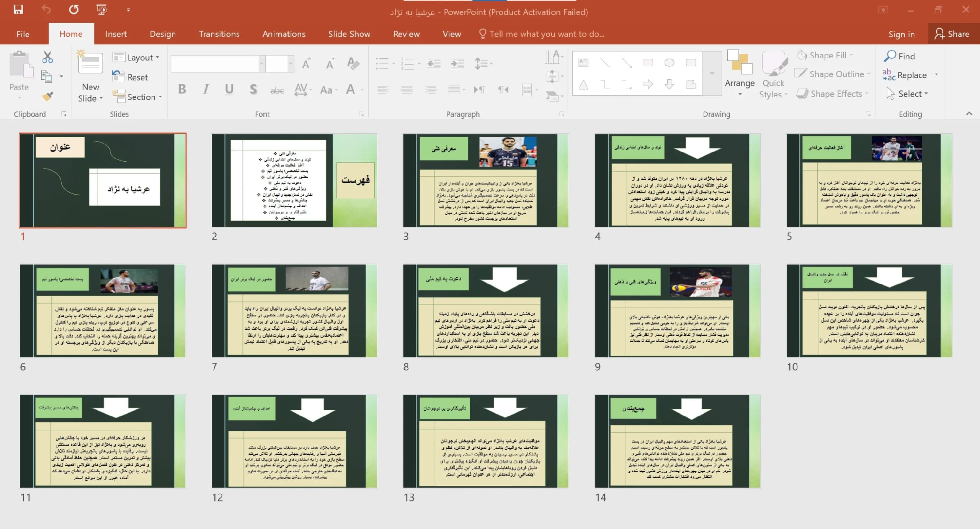Select the Format Painter brush icon
This screenshot has height=529, width=980.
[x=47, y=97]
